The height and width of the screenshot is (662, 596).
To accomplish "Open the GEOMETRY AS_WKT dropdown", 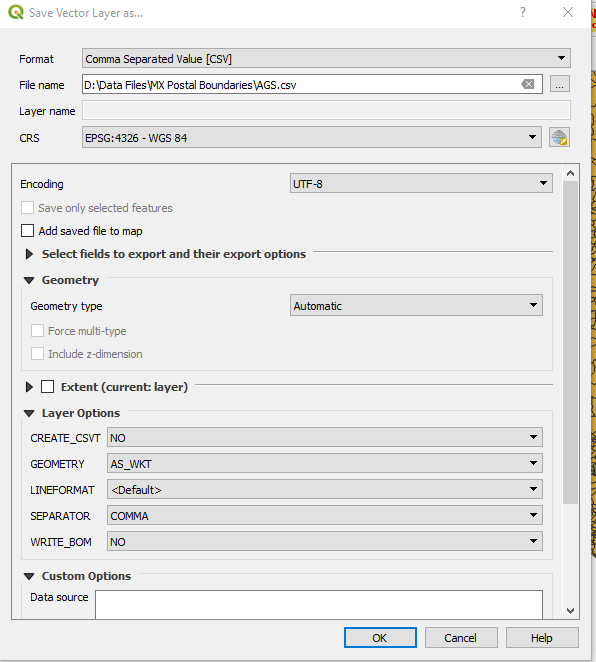I will [x=325, y=463].
